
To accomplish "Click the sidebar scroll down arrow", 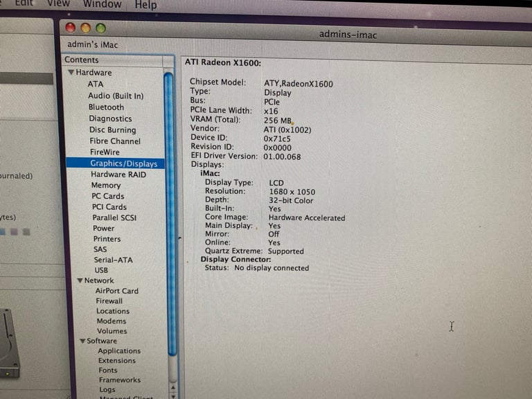I will coord(174,396).
